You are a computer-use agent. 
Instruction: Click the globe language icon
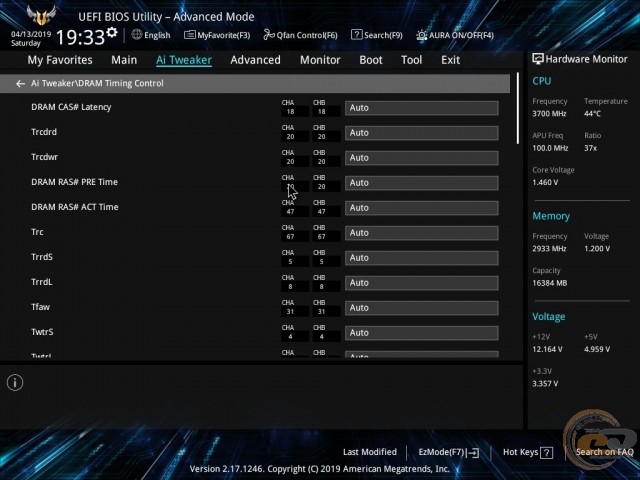[x=137, y=35]
